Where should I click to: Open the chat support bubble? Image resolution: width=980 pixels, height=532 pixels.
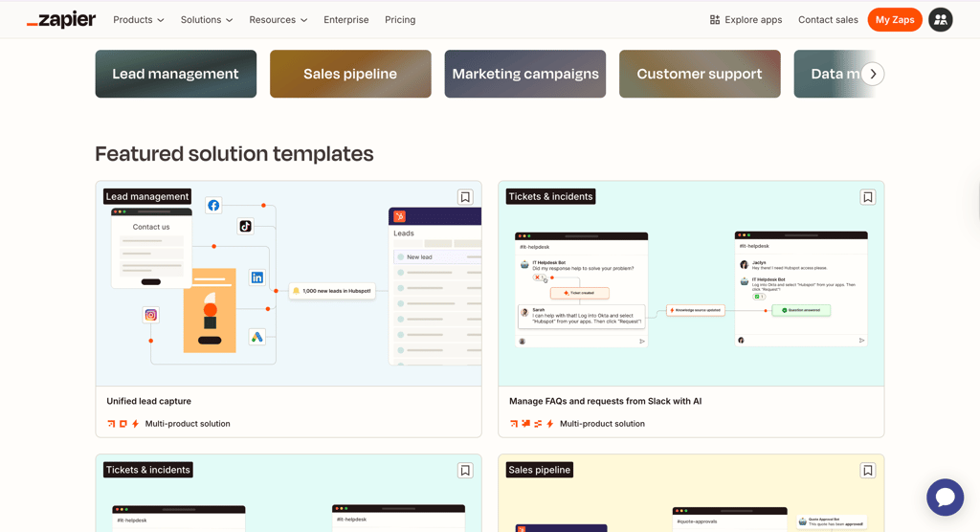click(x=945, y=498)
